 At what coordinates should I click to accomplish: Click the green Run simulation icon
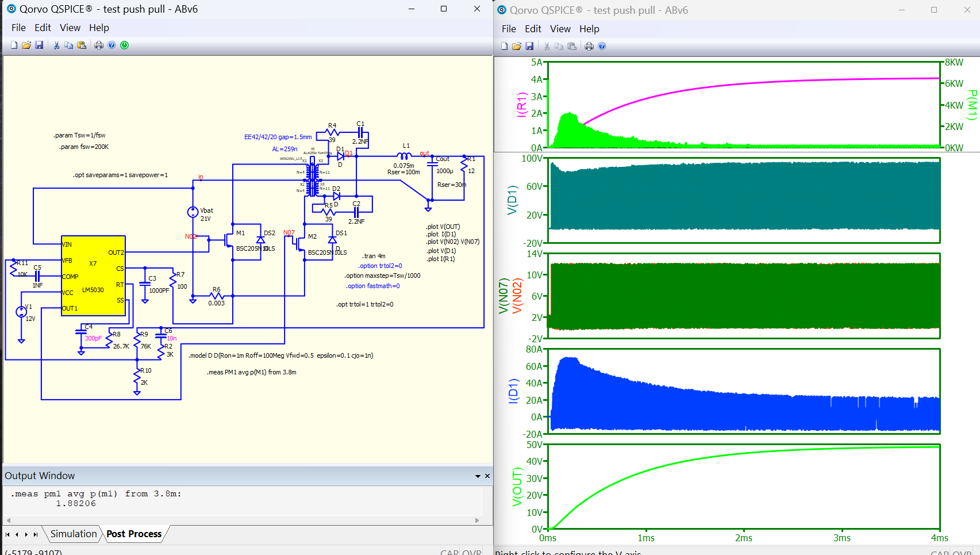[125, 45]
